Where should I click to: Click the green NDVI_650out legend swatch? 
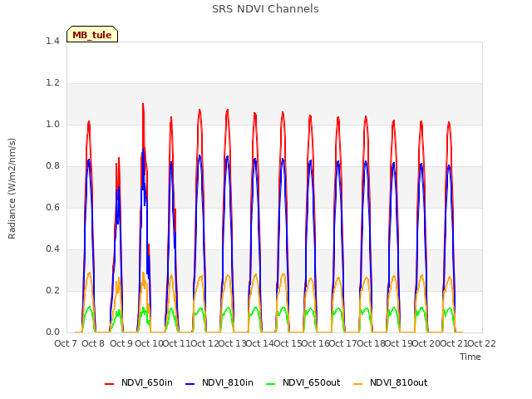click(x=271, y=384)
